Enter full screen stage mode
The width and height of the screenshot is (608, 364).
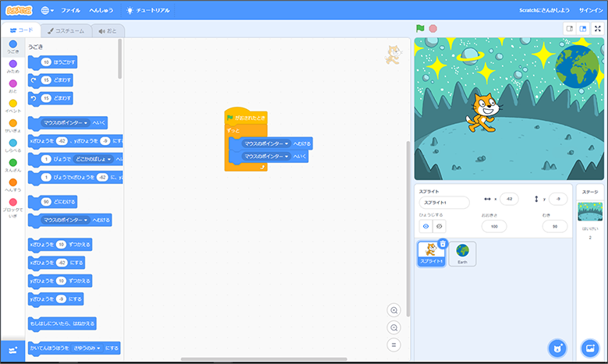click(598, 29)
